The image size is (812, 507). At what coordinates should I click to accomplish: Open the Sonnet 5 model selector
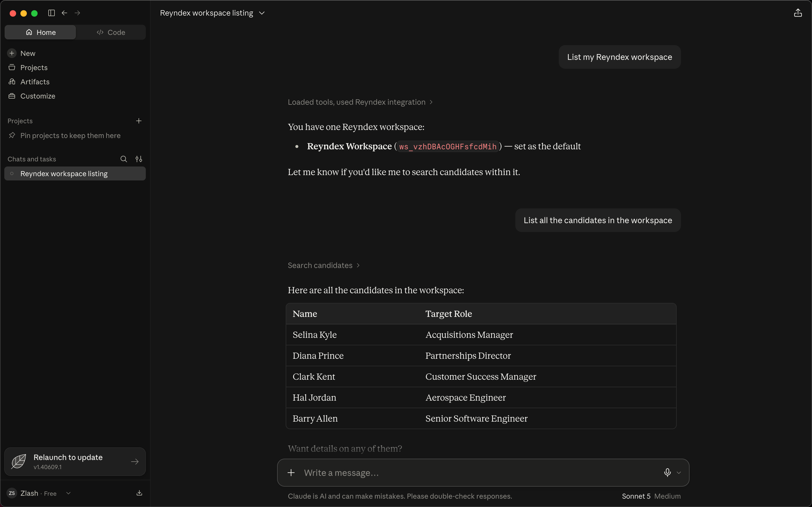pyautogui.click(x=651, y=496)
